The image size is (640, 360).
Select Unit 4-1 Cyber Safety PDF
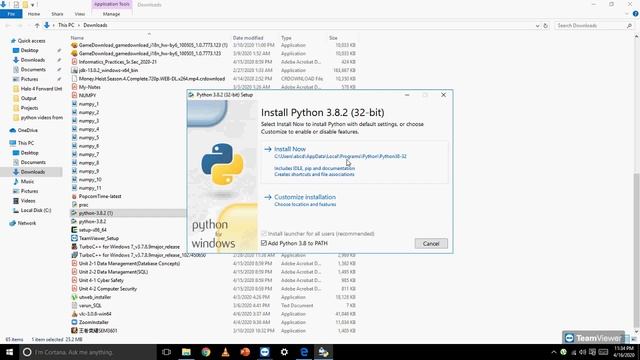(x=101, y=280)
